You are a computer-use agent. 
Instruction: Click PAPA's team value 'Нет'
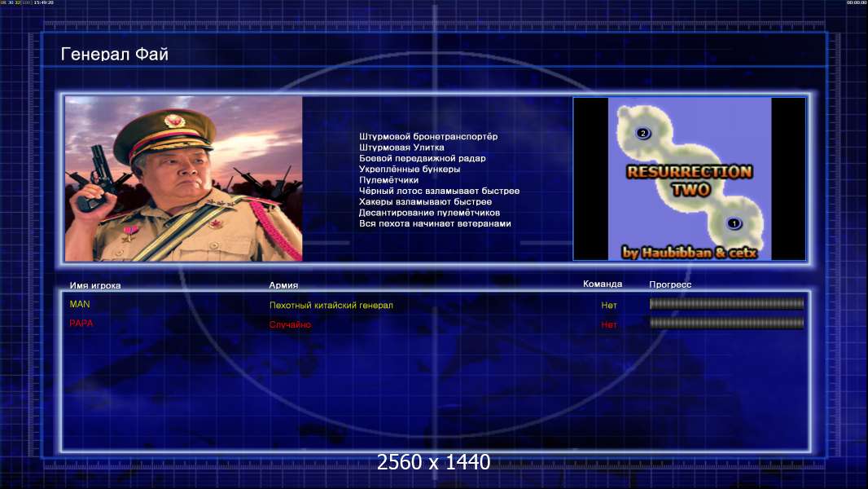tap(609, 324)
